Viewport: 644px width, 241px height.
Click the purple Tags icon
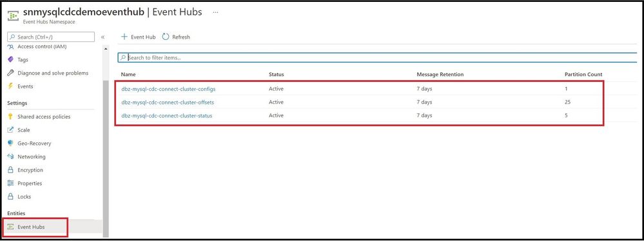coord(11,59)
